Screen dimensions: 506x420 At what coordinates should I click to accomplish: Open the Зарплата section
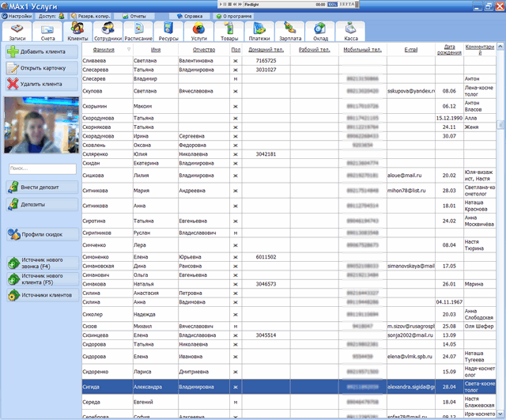click(290, 32)
